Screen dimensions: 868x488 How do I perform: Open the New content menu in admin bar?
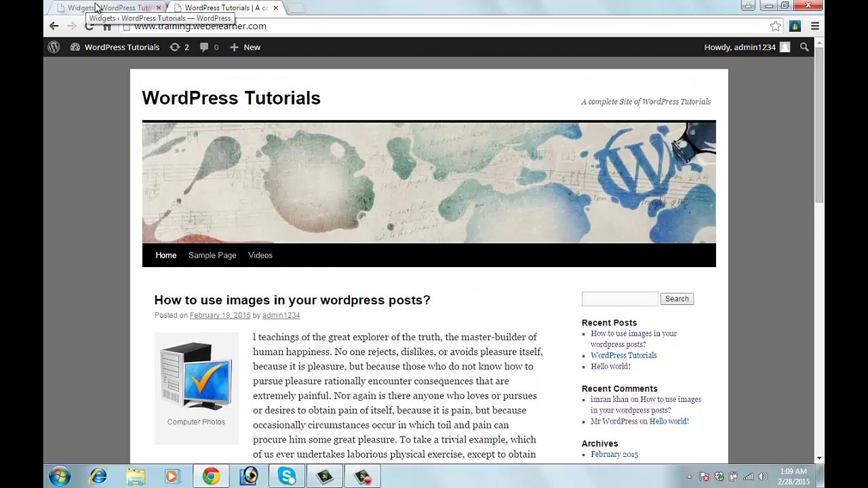245,47
